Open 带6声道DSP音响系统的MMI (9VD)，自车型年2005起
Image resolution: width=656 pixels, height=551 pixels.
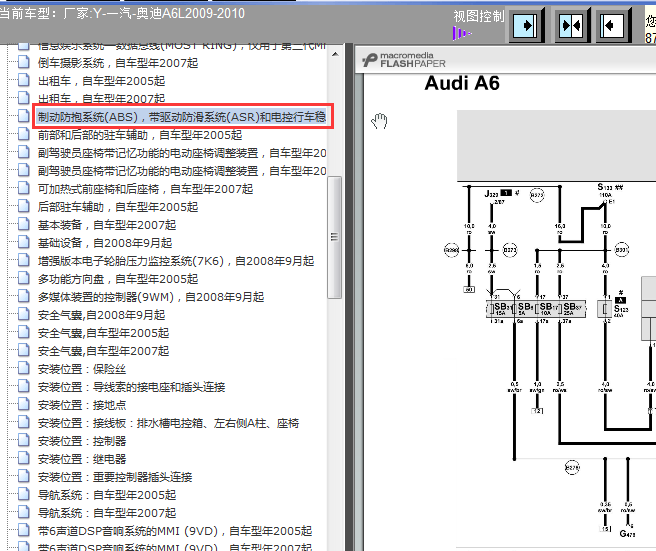point(175,531)
